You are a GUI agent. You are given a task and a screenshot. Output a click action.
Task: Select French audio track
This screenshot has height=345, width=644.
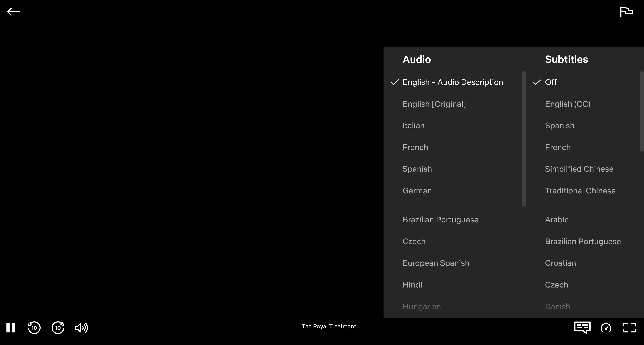click(415, 147)
